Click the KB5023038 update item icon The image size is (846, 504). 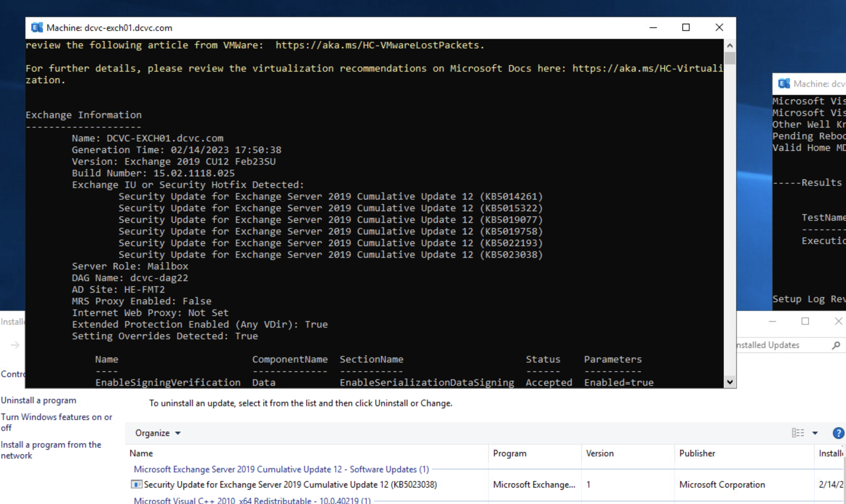[136, 484]
